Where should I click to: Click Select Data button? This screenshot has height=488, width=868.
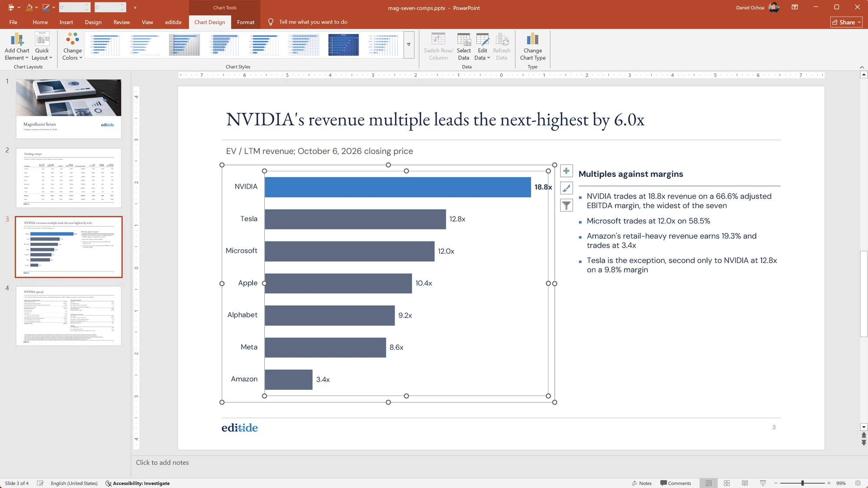click(464, 46)
